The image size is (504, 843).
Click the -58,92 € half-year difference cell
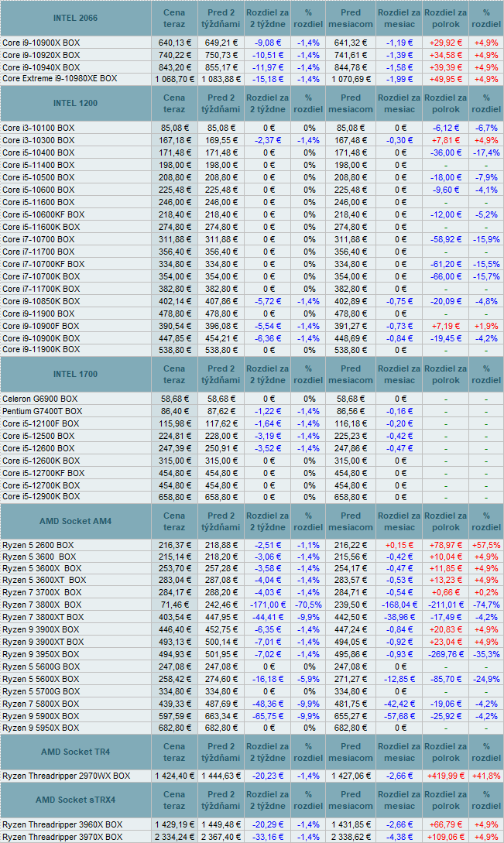click(445, 239)
